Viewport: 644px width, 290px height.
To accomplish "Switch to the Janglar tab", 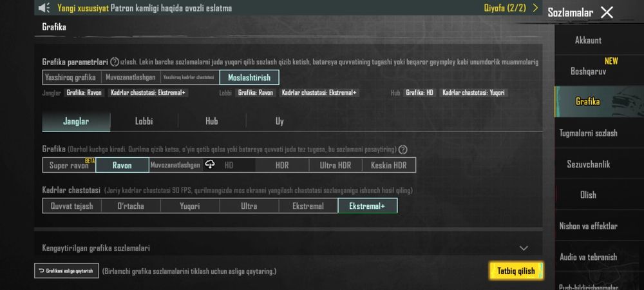I will coord(76,121).
